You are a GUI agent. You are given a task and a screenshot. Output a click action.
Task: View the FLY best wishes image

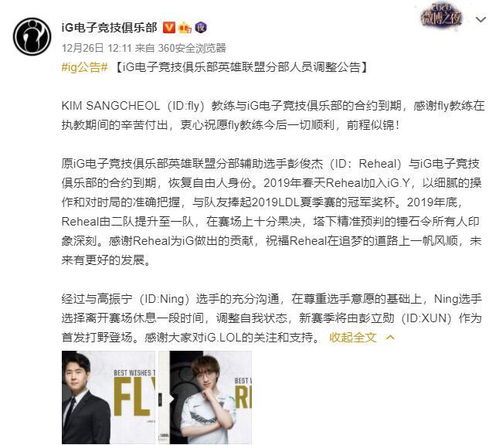point(109,397)
